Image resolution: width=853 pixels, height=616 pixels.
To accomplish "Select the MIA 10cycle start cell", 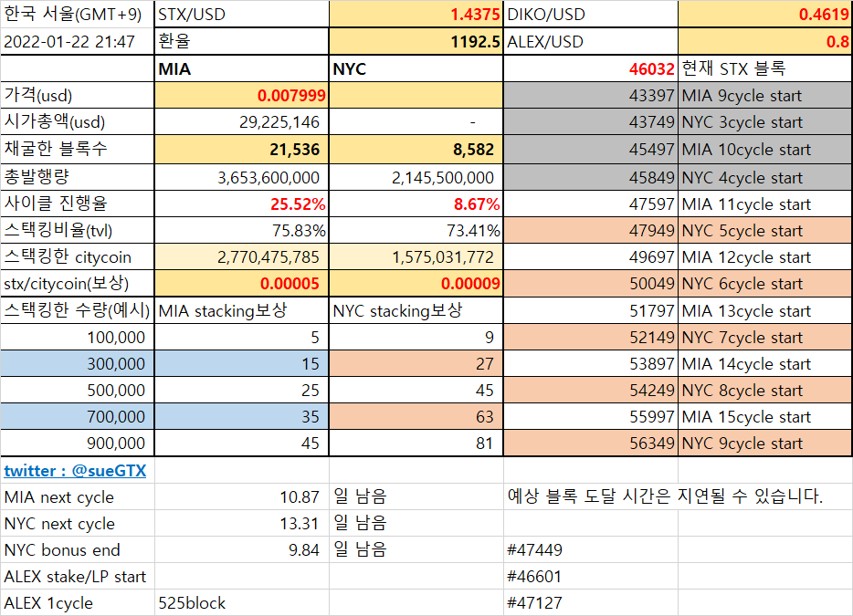I will [x=764, y=150].
